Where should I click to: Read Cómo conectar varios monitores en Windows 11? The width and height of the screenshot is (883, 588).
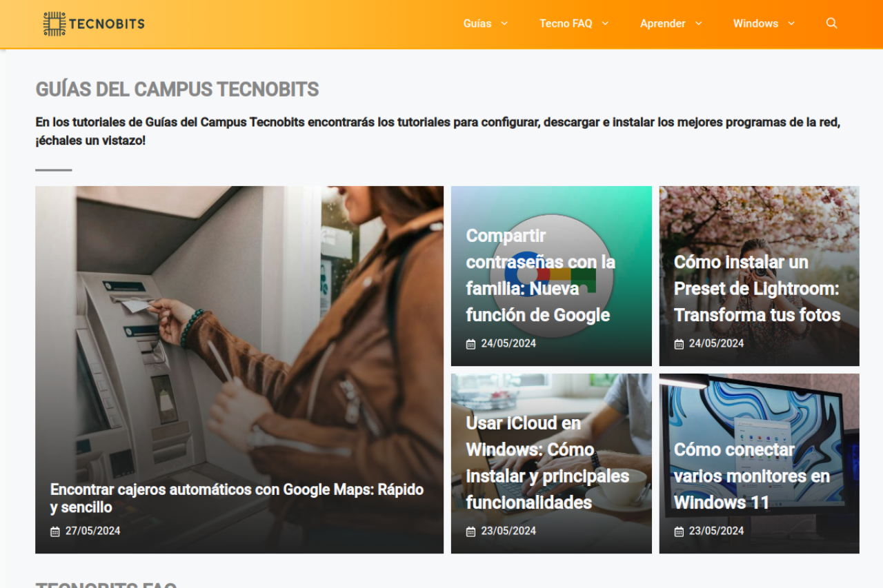pyautogui.click(x=752, y=476)
